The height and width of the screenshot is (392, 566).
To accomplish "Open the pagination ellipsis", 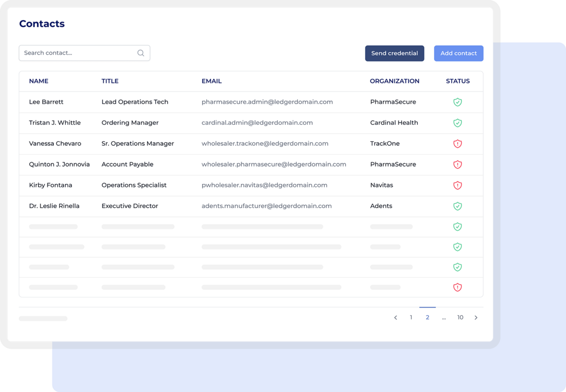I will (444, 318).
